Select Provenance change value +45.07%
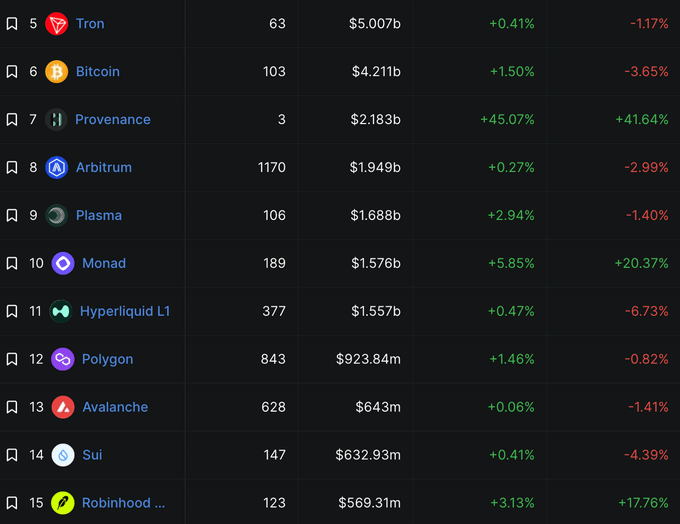Viewport: 680px width, 524px height. [507, 119]
